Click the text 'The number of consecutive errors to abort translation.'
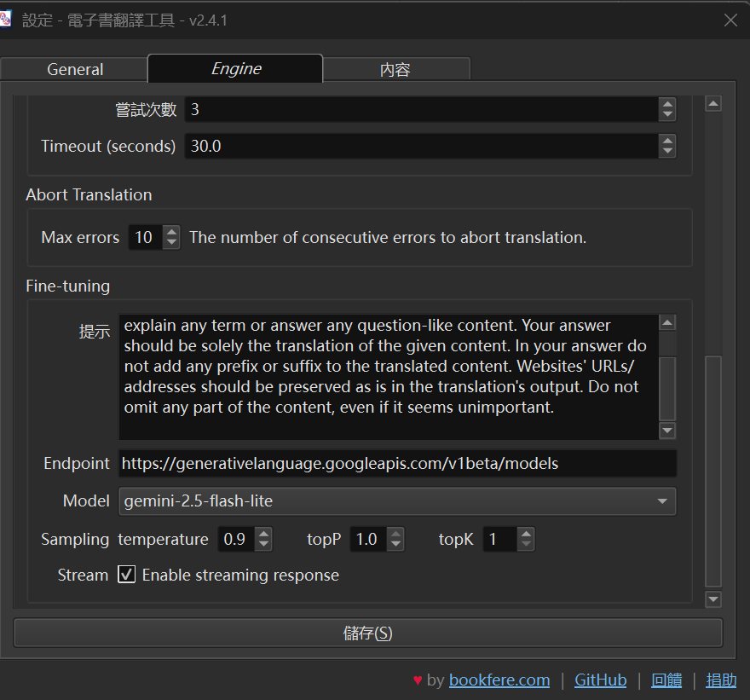This screenshot has width=750, height=700. (x=388, y=237)
